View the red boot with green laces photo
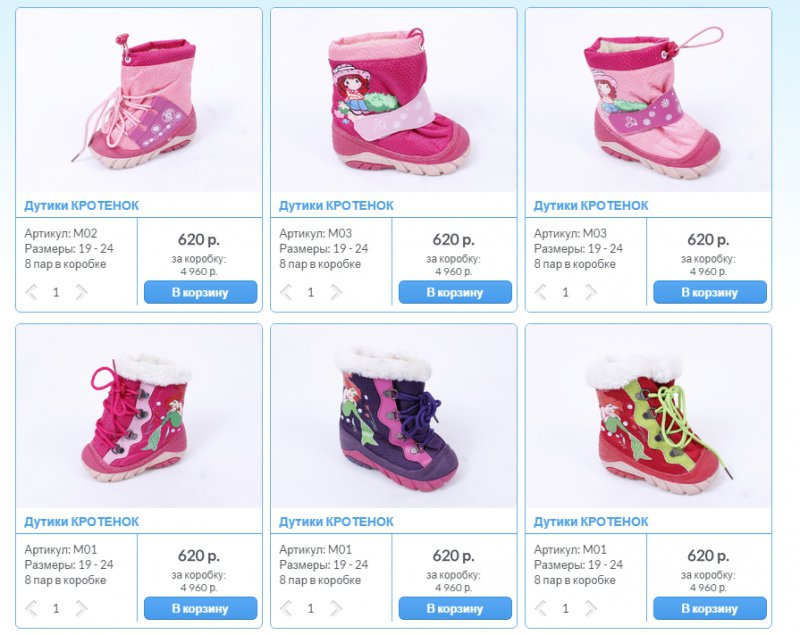The height and width of the screenshot is (635, 800). [x=648, y=416]
